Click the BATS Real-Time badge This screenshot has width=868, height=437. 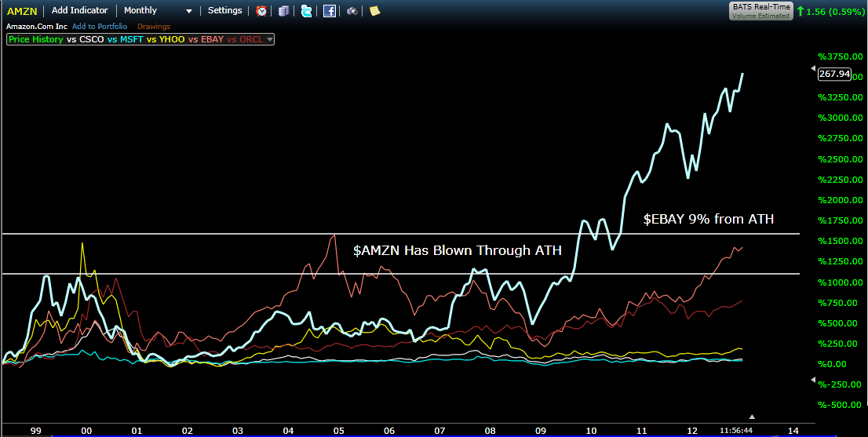(760, 10)
